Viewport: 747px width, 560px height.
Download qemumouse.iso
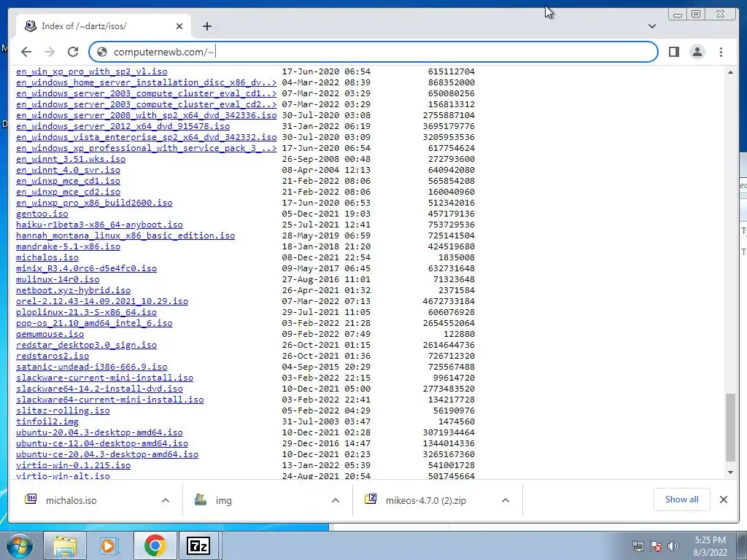(50, 334)
